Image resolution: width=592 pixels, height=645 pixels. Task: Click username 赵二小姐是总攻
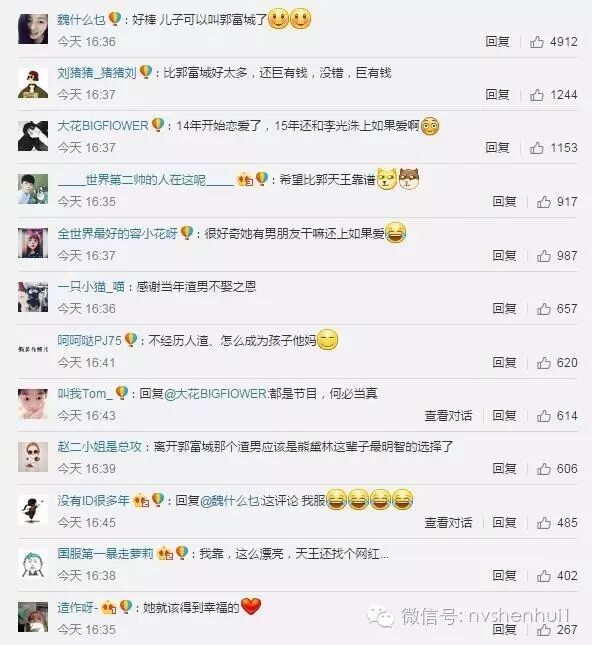pyautogui.click(x=100, y=447)
